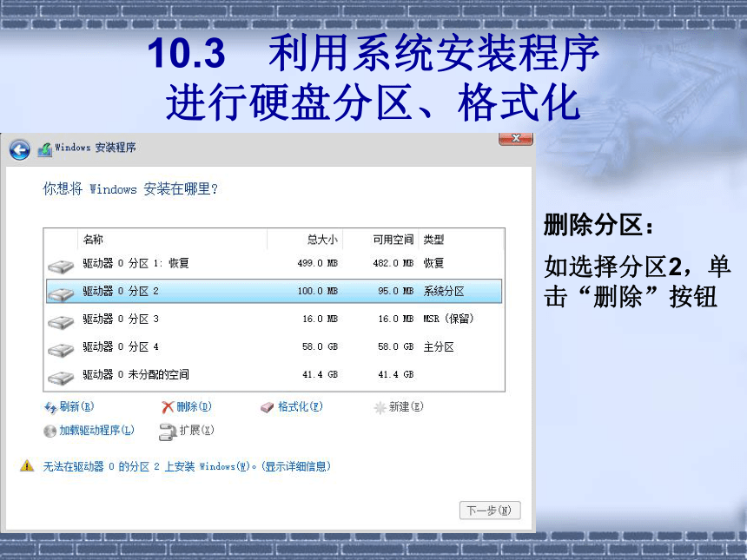Click the 499.0 MB total size cell
Viewport: 747px width, 560px height.
tap(317, 263)
